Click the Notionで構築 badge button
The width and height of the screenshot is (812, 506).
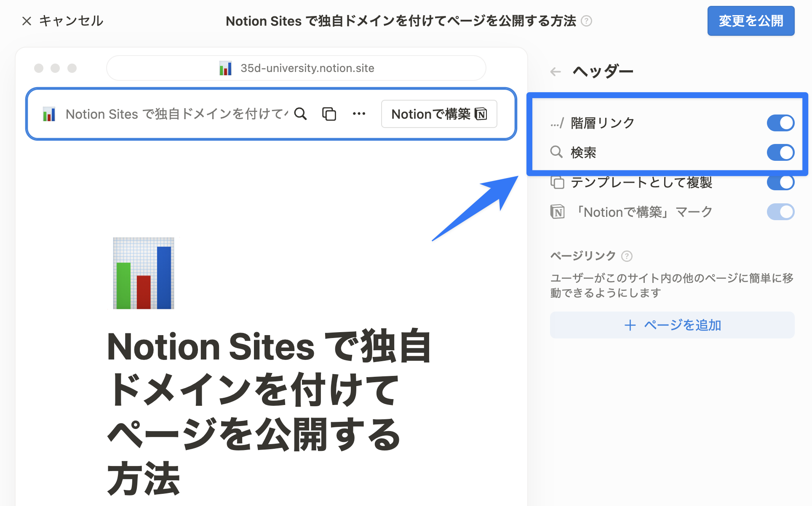click(439, 114)
